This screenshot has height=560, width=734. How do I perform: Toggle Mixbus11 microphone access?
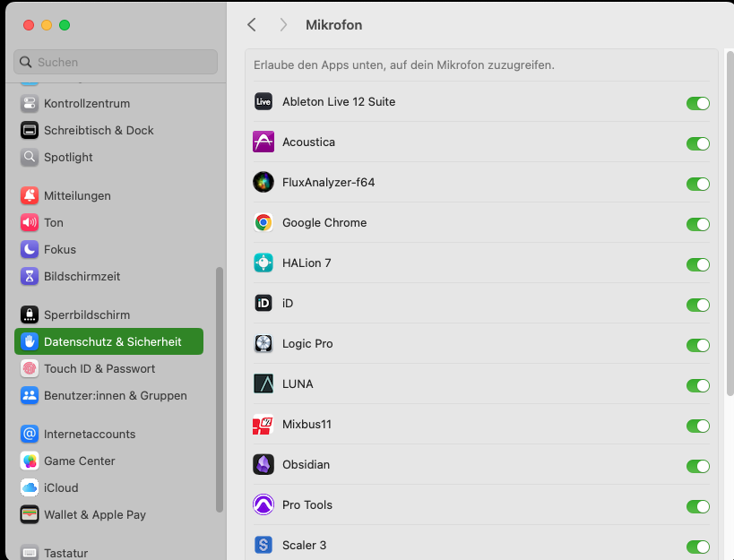tap(698, 426)
